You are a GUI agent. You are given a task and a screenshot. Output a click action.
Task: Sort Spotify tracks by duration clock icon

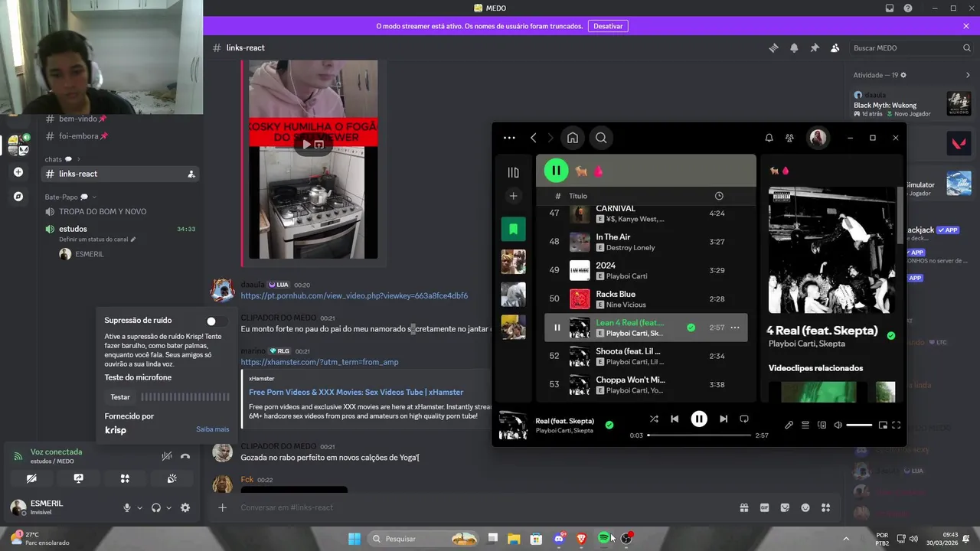point(719,196)
